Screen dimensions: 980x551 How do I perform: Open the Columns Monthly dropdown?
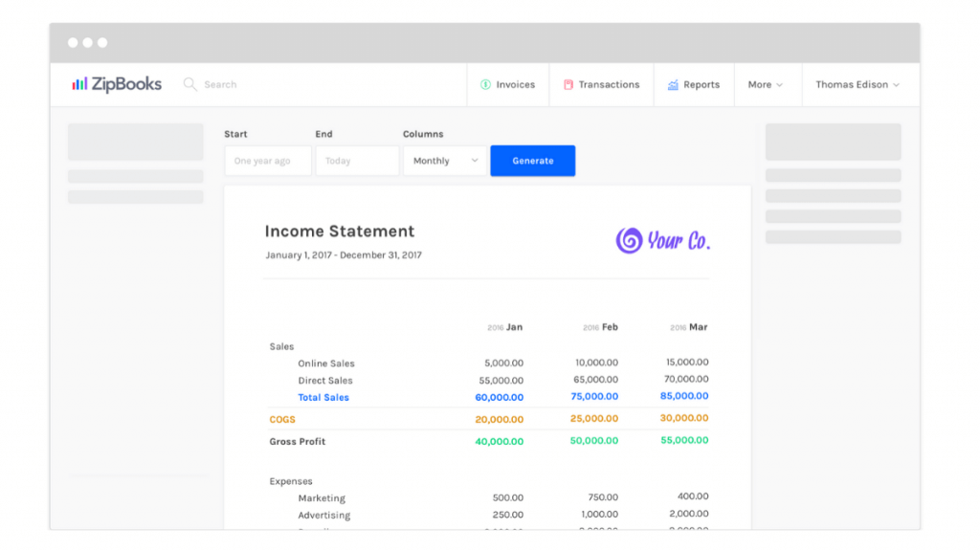445,161
